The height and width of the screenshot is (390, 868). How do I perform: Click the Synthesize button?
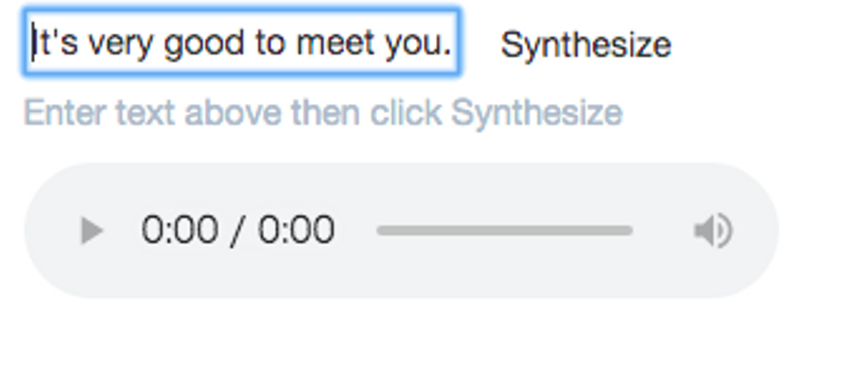585,45
